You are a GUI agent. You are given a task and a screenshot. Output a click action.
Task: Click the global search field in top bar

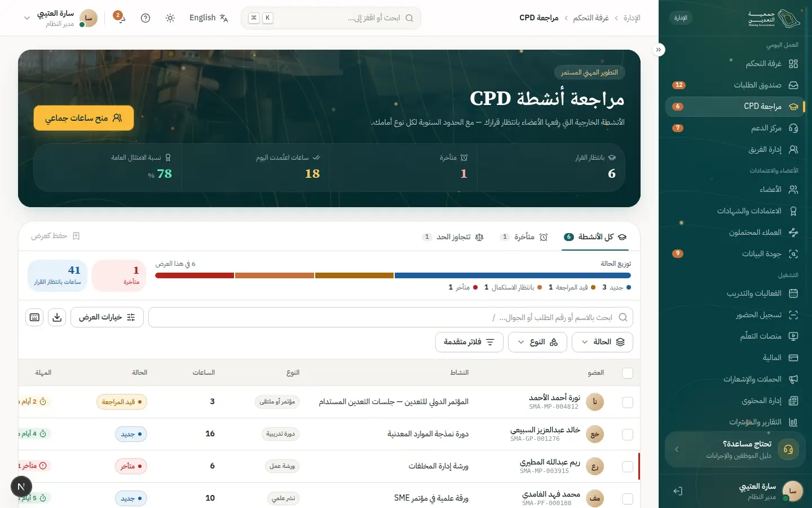331,18
